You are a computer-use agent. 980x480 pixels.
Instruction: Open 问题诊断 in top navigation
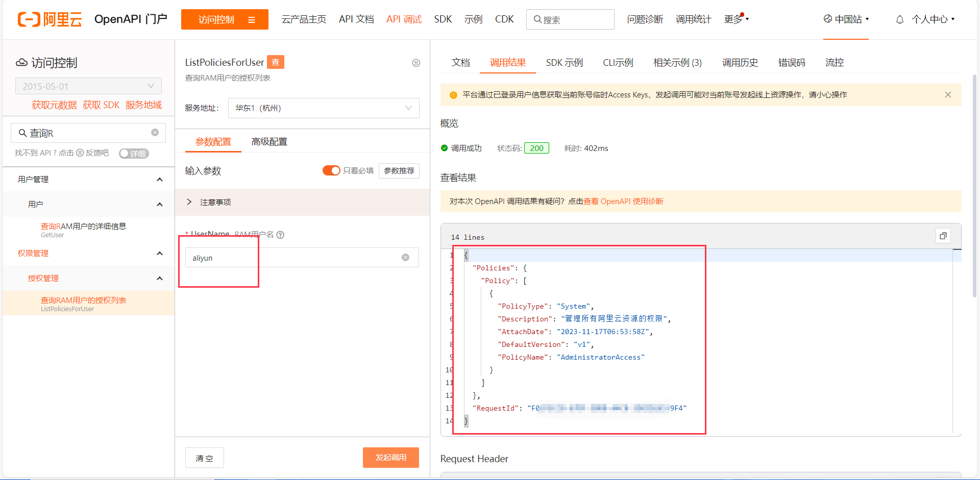click(x=645, y=19)
